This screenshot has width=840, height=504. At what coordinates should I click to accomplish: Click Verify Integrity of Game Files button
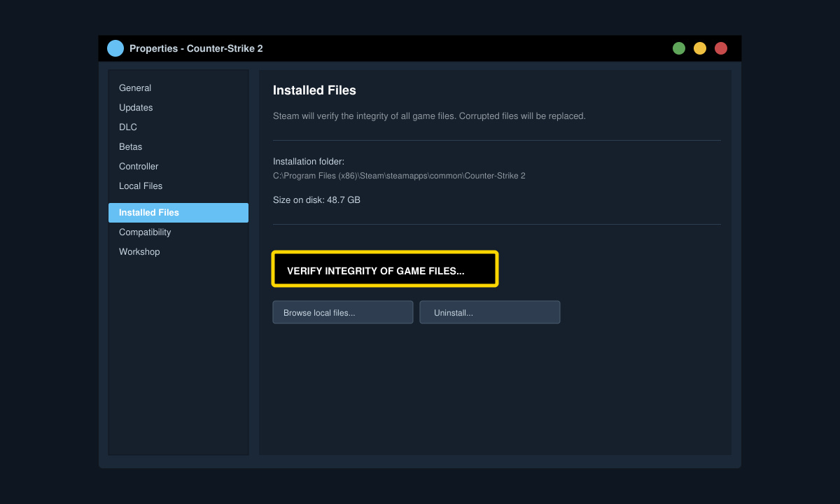pos(385,269)
